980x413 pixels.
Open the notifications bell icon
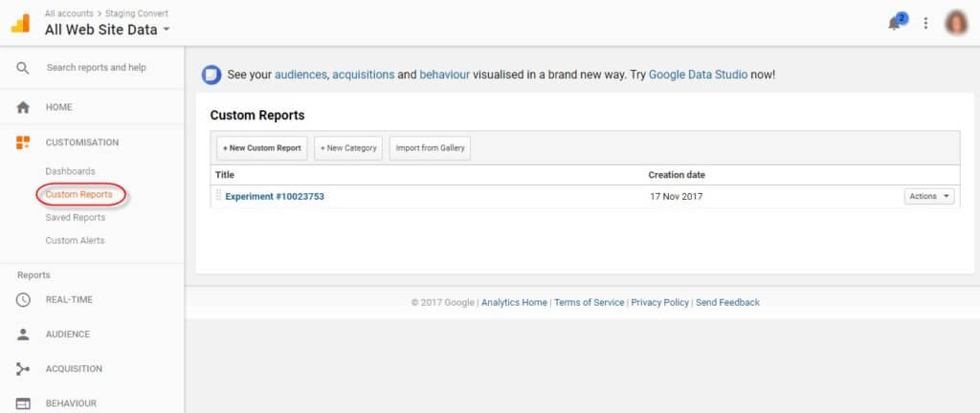coord(896,23)
